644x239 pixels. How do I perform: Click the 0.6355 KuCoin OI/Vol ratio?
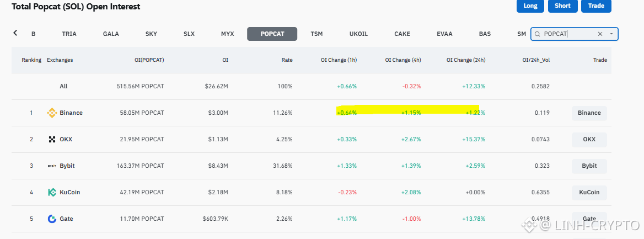(x=541, y=192)
